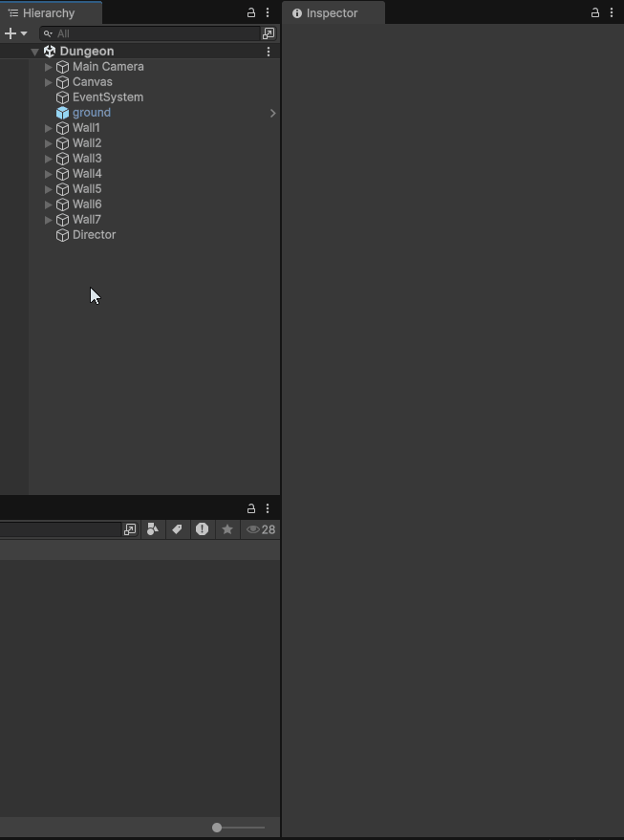Open the ground prefab via its arrow
The height and width of the screenshot is (840, 624).
coord(272,113)
